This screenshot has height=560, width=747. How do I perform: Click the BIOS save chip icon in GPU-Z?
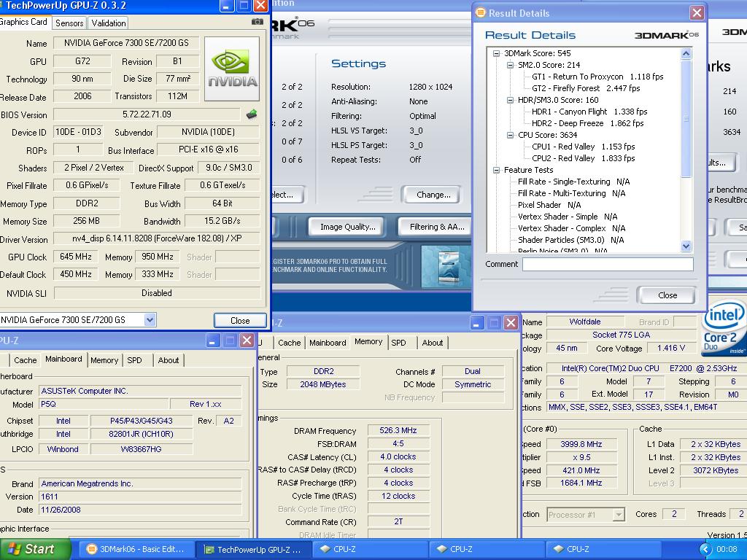[x=252, y=114]
